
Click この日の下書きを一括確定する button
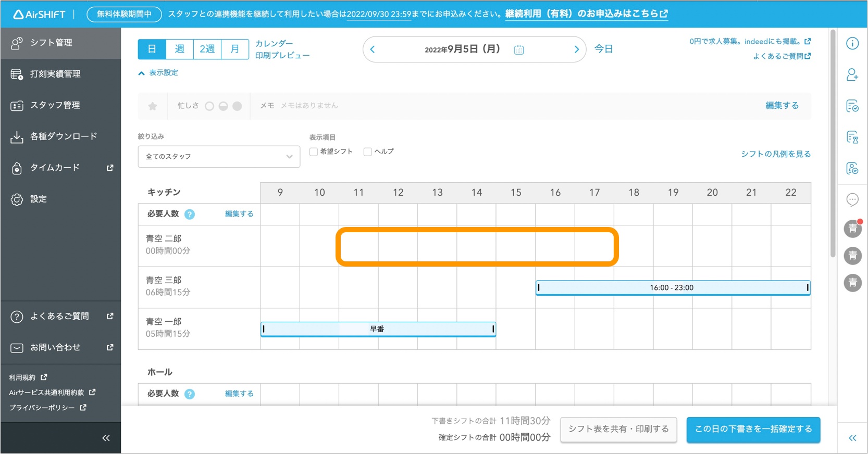point(753,430)
